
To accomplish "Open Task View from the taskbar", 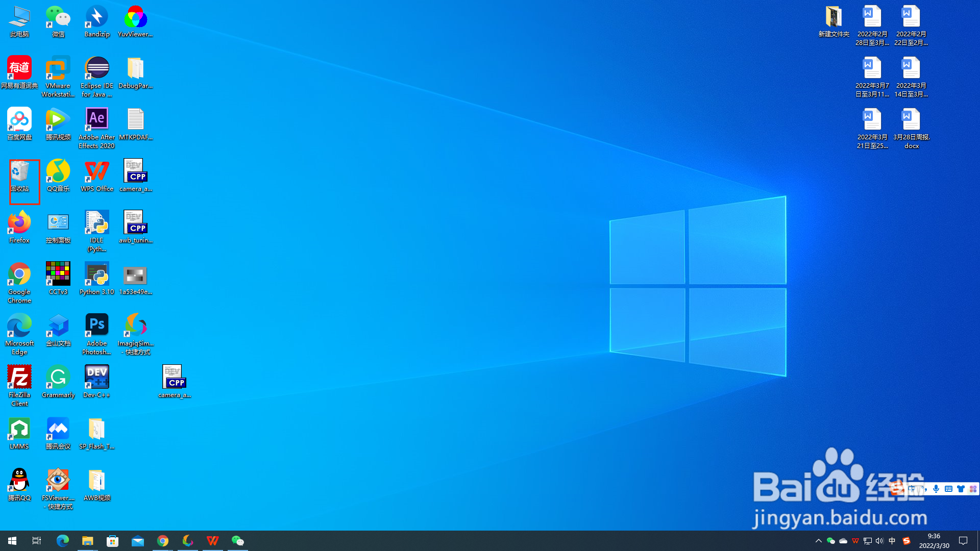I will coord(37,541).
